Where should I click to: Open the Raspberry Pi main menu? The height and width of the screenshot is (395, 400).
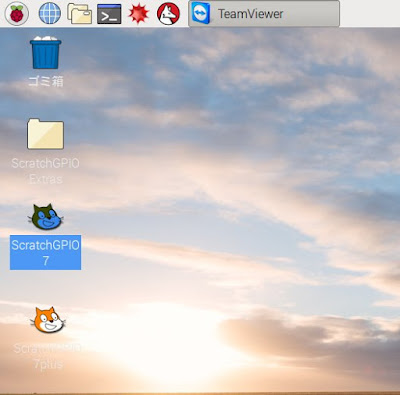point(17,13)
